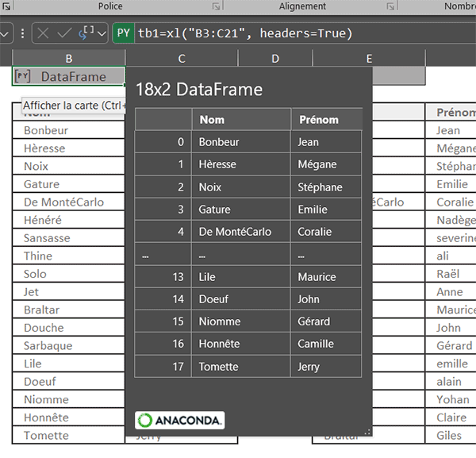Viewport: 476px width, 458px height.
Task: Cancel the formula entry with the X icon
Action: 43,33
